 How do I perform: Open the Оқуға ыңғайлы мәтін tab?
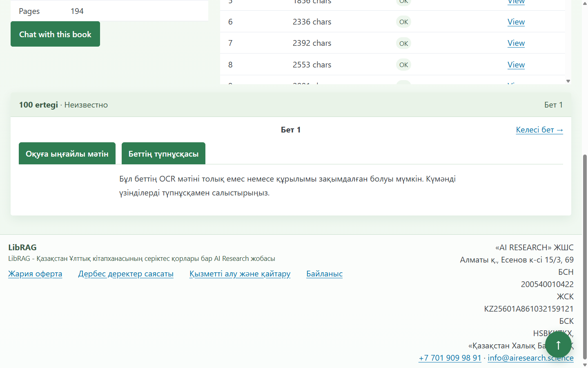[67, 153]
